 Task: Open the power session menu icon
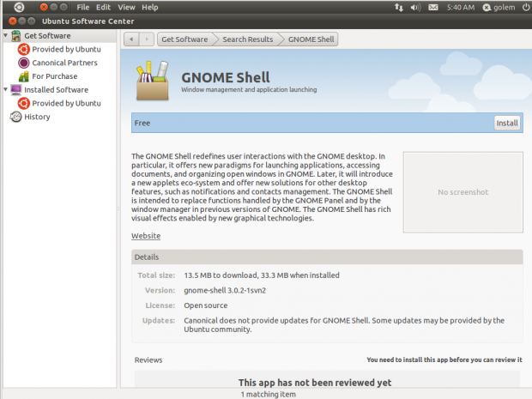[525, 7]
